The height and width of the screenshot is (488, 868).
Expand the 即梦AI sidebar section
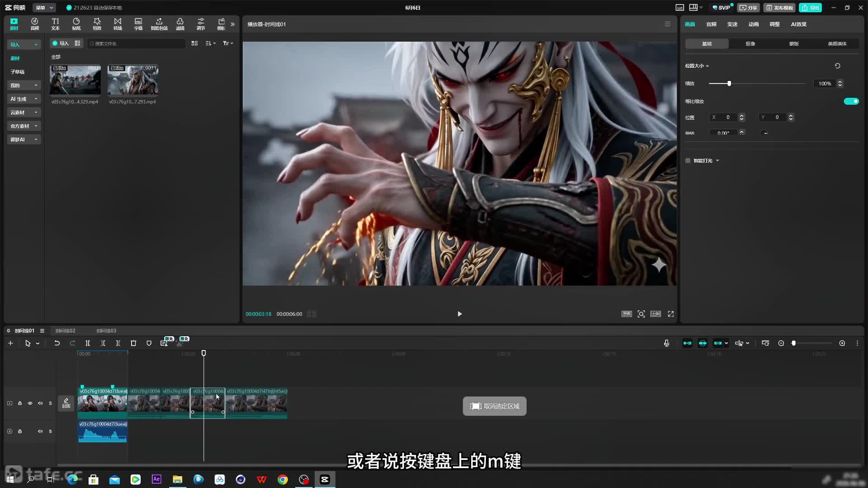[x=24, y=139]
